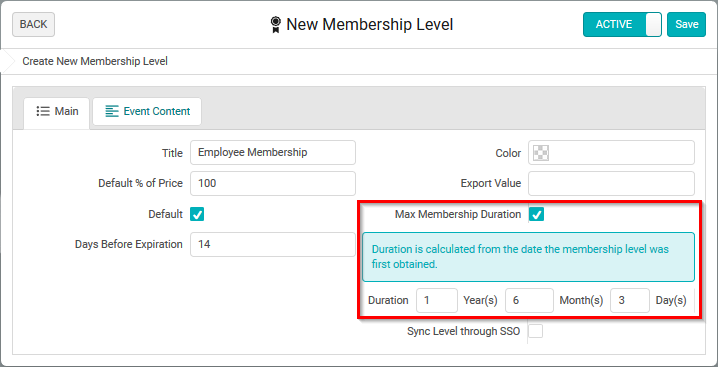Click the Max Membership Duration label
718x367 pixels.
(x=458, y=214)
